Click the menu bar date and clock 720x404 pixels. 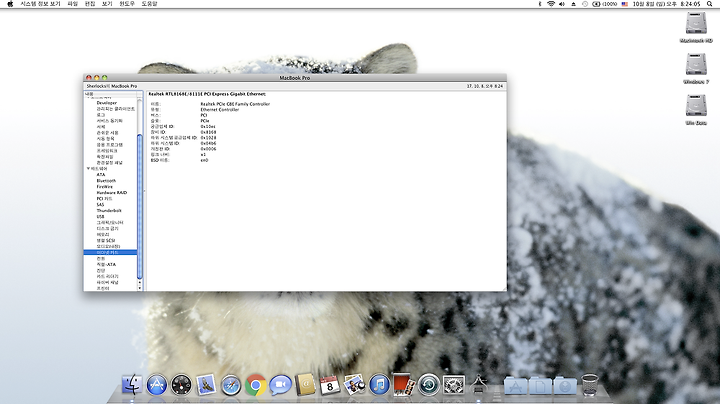(666, 4)
